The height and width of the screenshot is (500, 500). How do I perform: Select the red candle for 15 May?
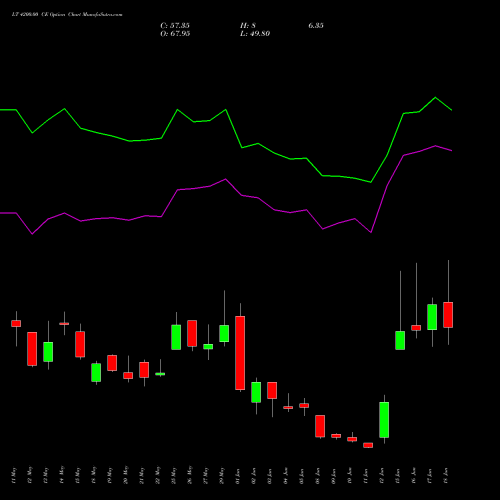[x=80, y=344]
